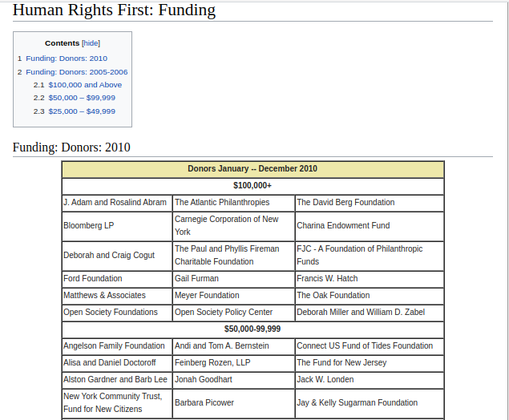
Task: Click the Human Rights First: Funding title
Action: tap(114, 10)
